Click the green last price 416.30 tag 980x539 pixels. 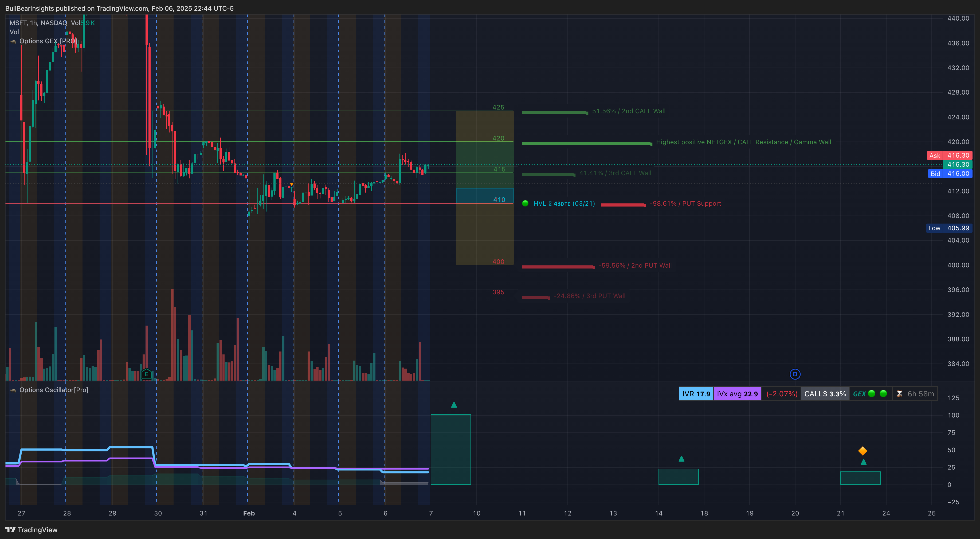tap(958, 165)
